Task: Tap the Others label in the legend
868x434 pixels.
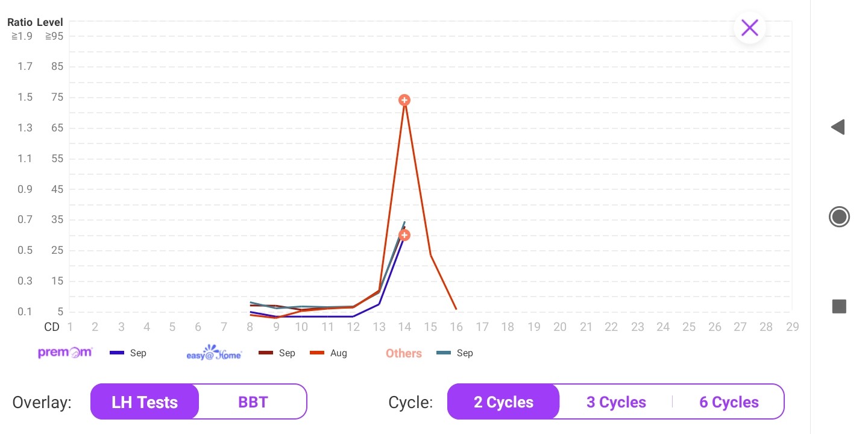Action: click(404, 353)
